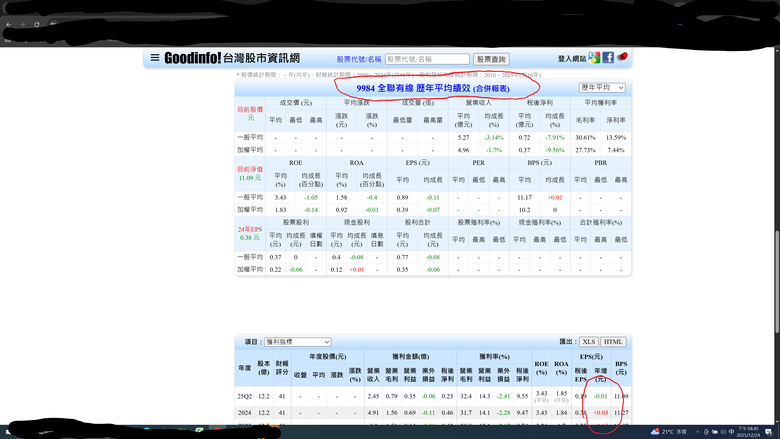Viewport: 780px width, 439px height.
Task: Click the 稅後淨利 growth -7.91% cell
Action: coord(555,138)
